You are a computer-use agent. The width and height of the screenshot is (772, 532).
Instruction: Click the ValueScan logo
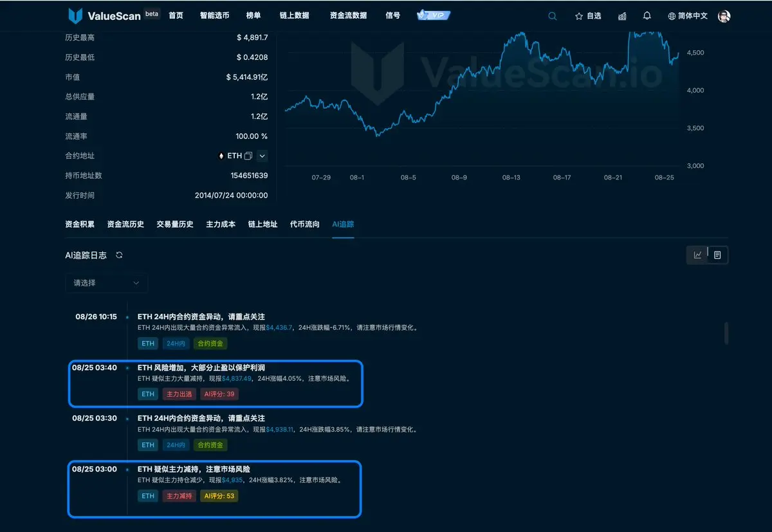104,15
